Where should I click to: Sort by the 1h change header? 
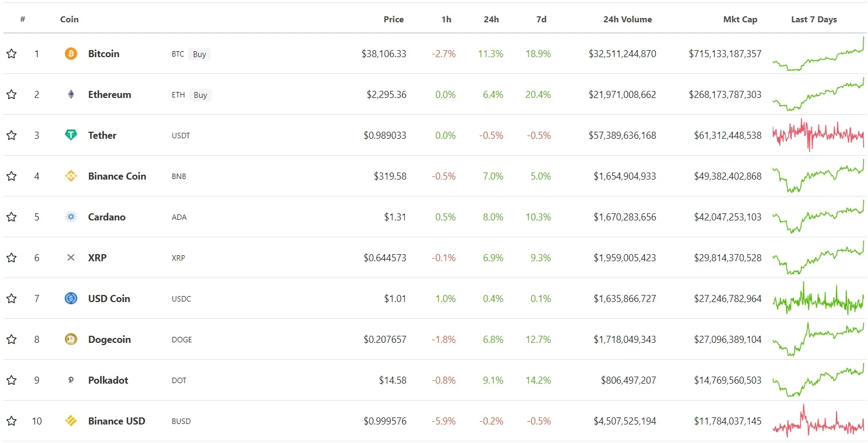[446, 19]
